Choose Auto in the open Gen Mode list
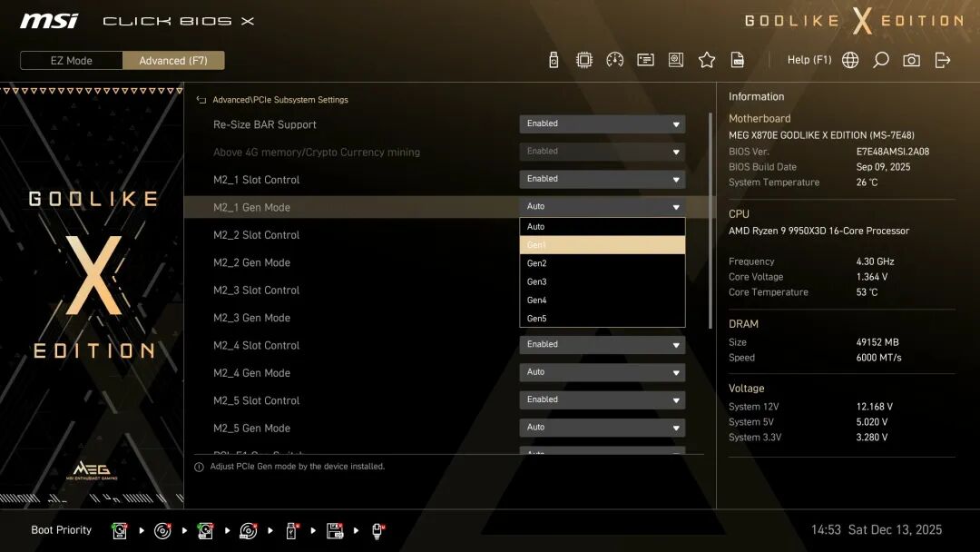 coord(602,227)
